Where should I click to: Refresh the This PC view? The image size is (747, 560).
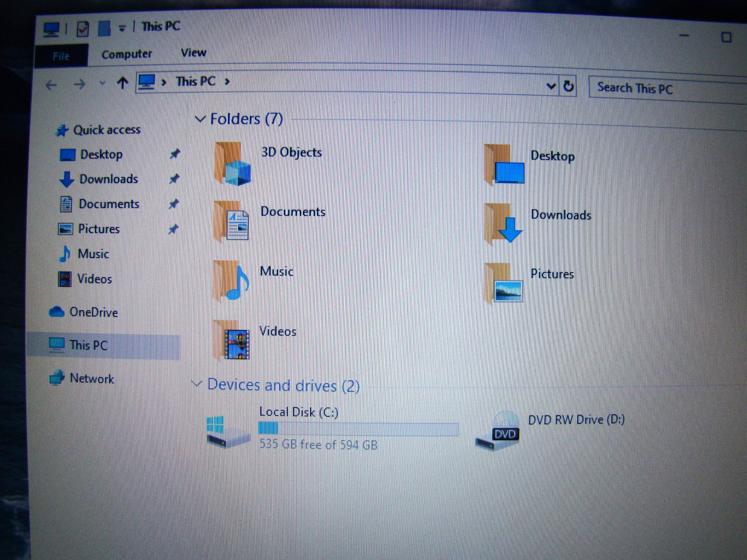point(568,86)
